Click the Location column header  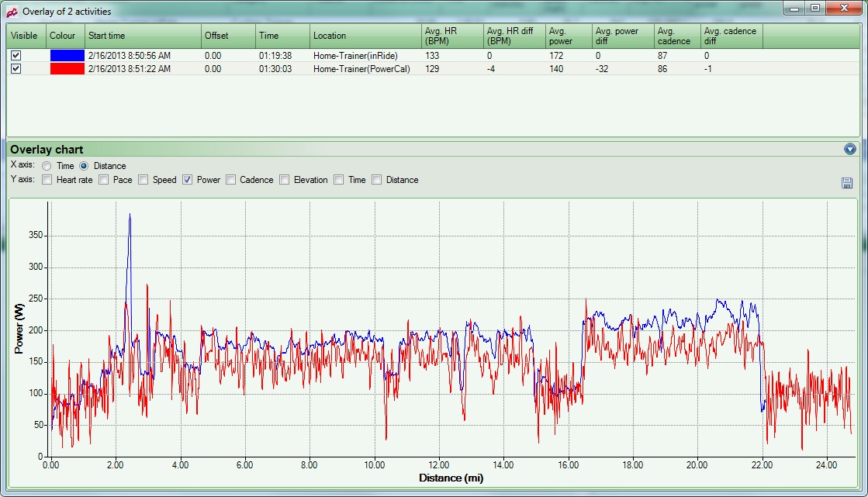pyautogui.click(x=365, y=36)
